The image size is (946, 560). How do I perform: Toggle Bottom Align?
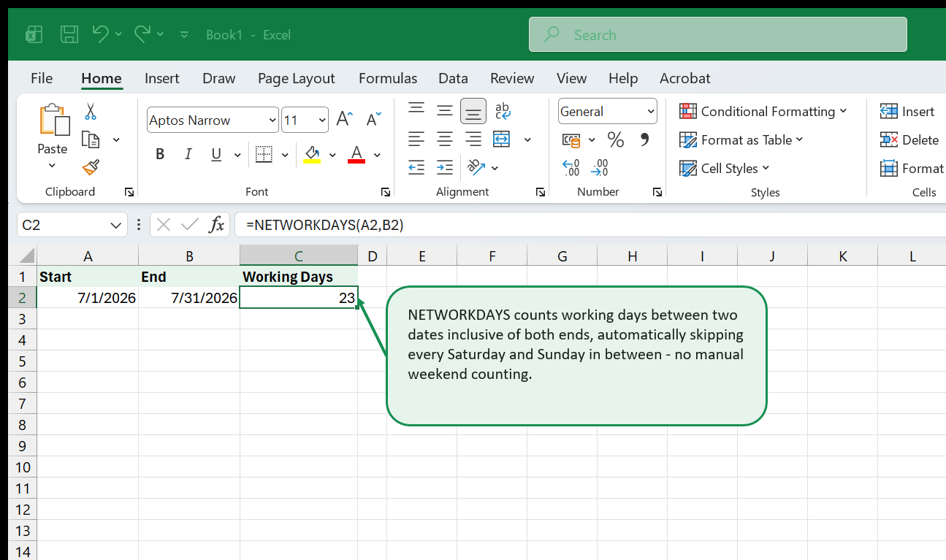(473, 111)
